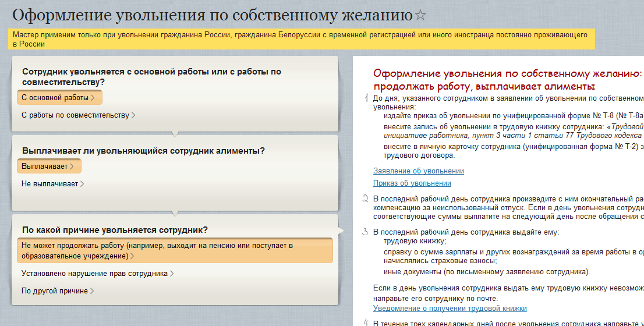The height and width of the screenshot is (326, 644).
Task: Select the 'С основной работы' option
Action: 59,98
